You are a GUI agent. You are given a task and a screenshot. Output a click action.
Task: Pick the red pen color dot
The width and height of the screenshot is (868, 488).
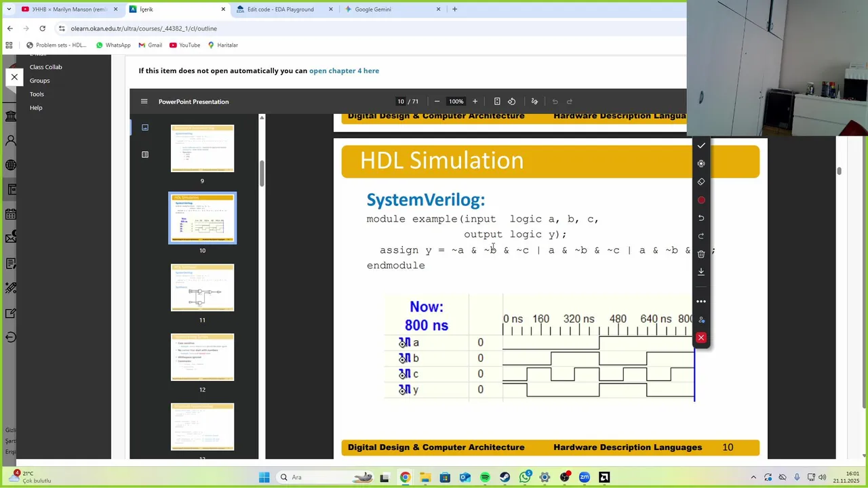[701, 200]
